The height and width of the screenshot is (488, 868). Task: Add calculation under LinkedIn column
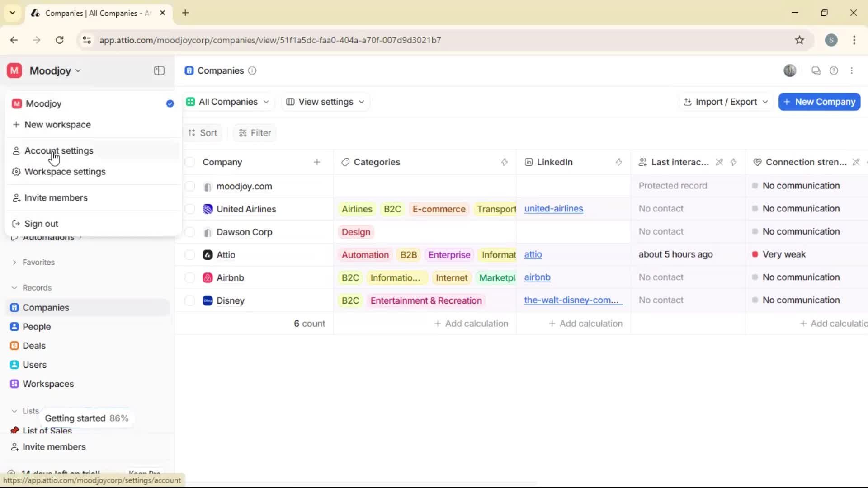tap(585, 324)
